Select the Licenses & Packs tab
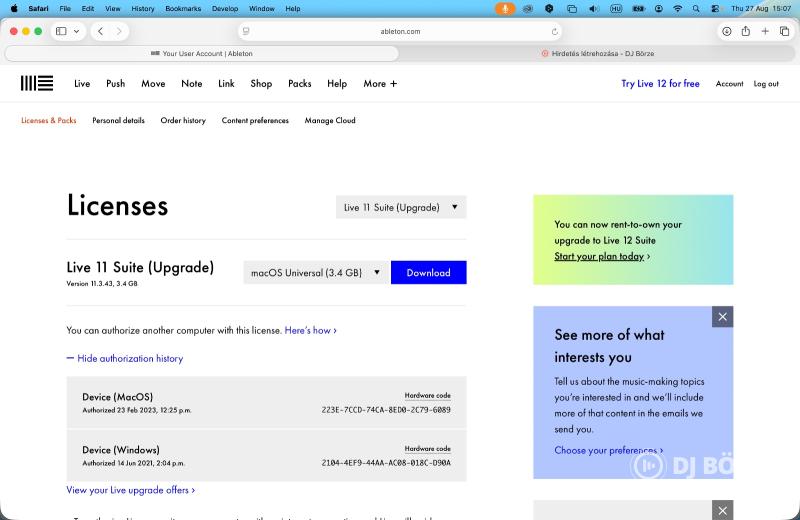Viewport: 800px width, 520px height. coord(48,120)
